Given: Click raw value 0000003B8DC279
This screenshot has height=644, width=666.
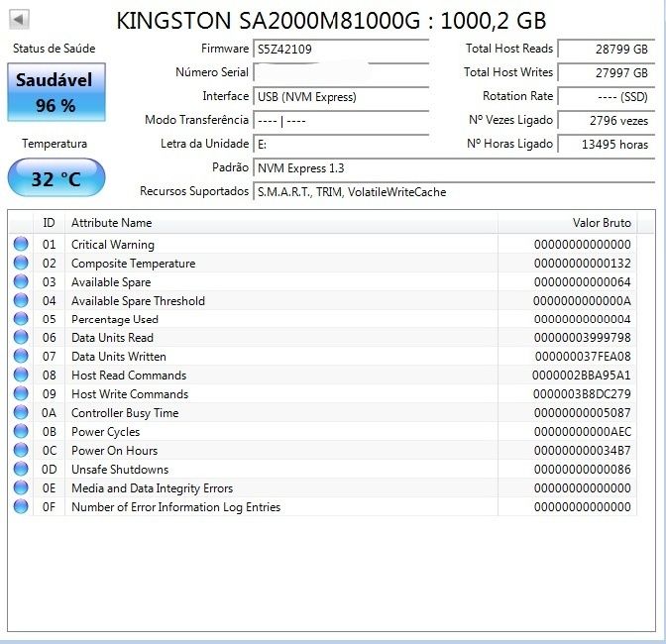Looking at the screenshot, I should tap(582, 394).
